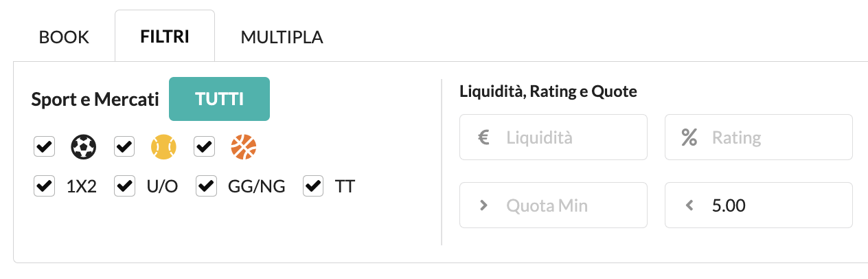Click the max quota field showing 5.00
The width and height of the screenshot is (868, 279).
pyautogui.click(x=759, y=205)
